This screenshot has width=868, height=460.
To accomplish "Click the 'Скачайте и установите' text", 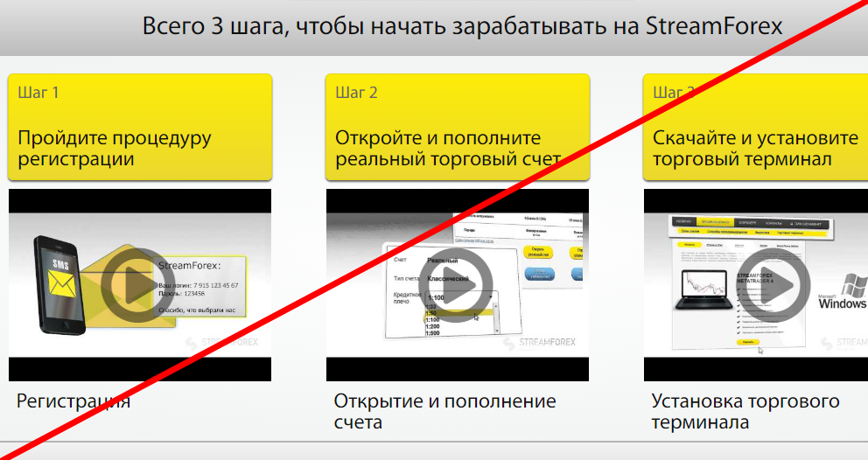I will point(755,138).
